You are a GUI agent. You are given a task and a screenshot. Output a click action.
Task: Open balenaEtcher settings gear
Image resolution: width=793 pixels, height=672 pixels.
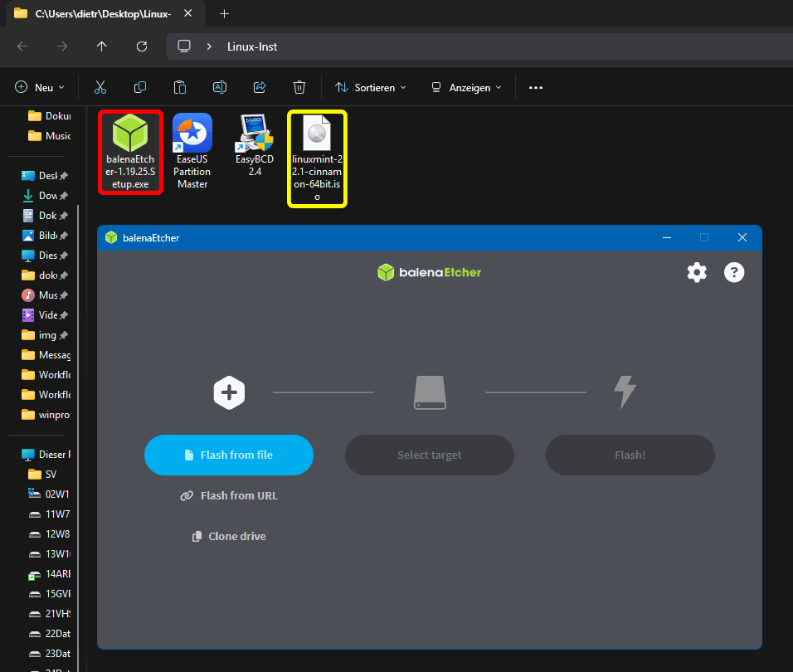(697, 272)
